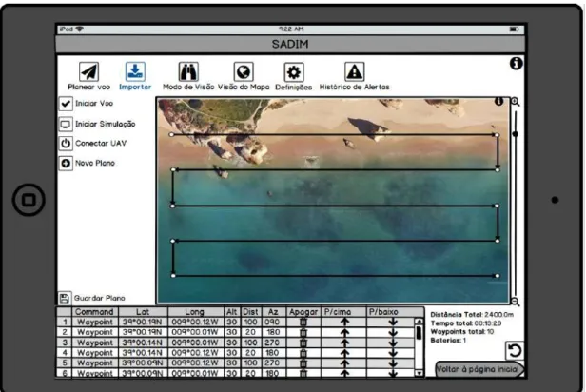586x392 pixels.
Task: Toggle the Conectar UAV power button
Action: tap(66, 144)
